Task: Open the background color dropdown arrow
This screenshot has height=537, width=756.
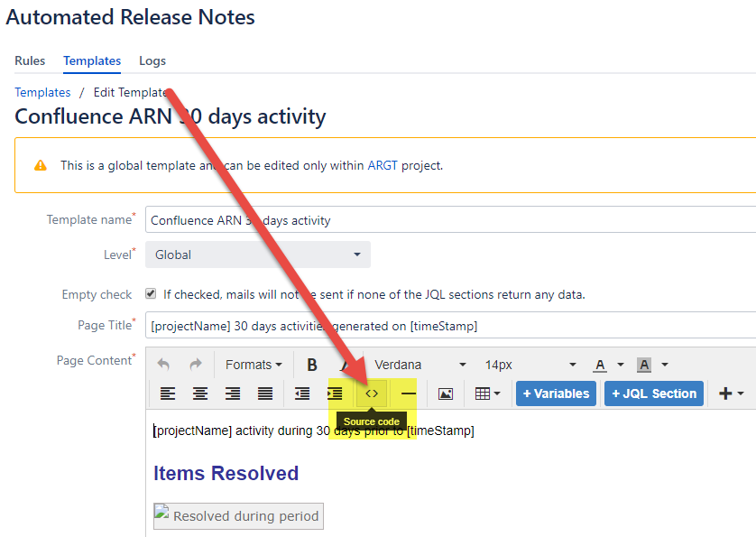Action: tap(665, 365)
